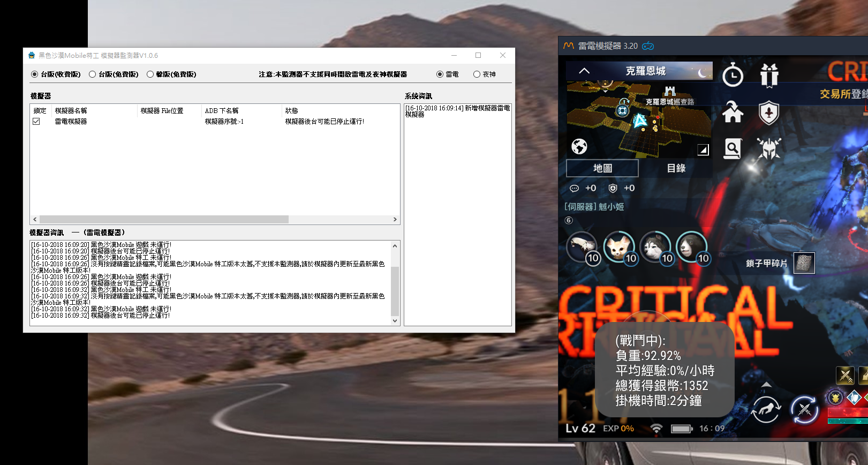Click the teal stamina bar below HP
Image resolution: width=868 pixels, height=465 pixels.
pyautogui.click(x=848, y=421)
